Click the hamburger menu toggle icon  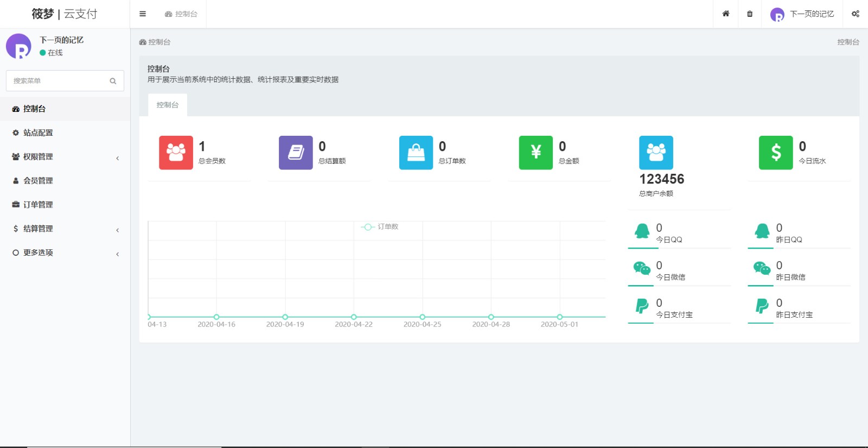pyautogui.click(x=143, y=14)
